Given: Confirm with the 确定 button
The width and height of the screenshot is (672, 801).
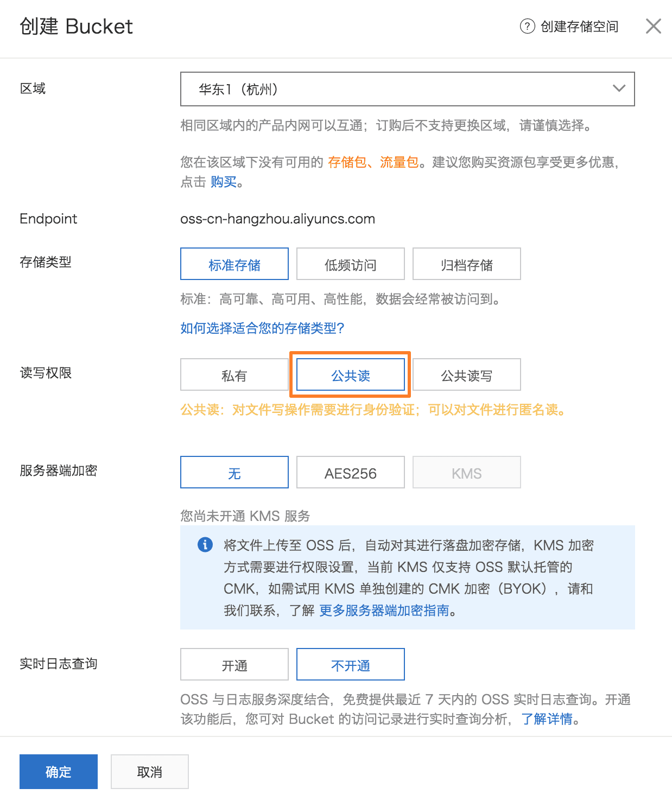Looking at the screenshot, I should 59,772.
